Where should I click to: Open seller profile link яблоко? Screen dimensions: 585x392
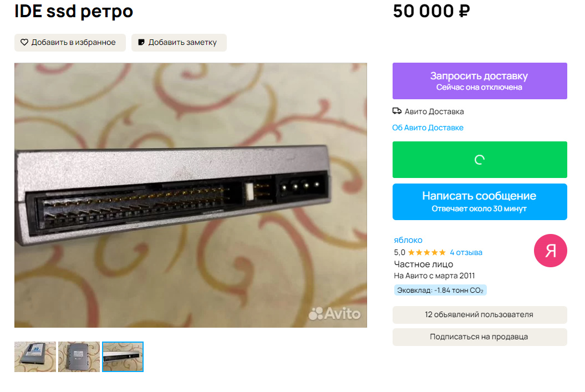pyautogui.click(x=408, y=240)
